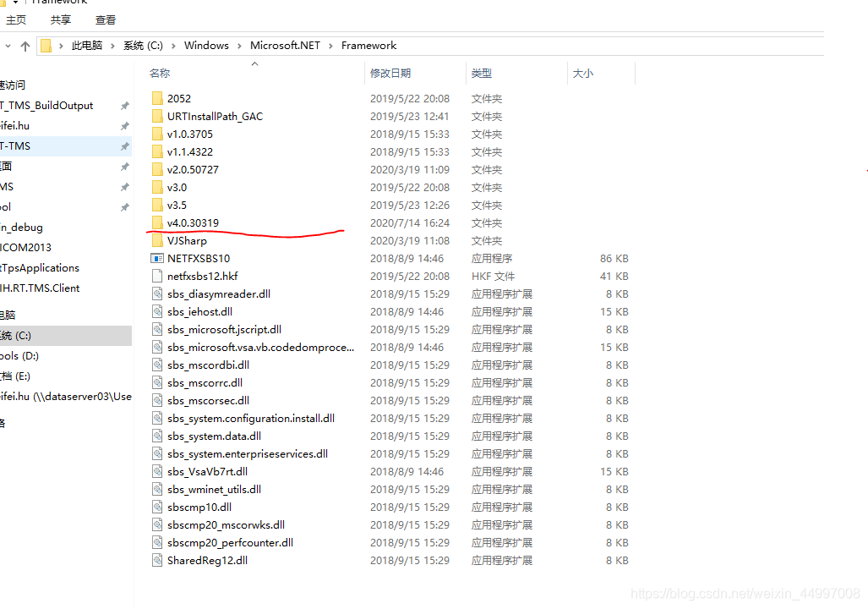
Task: Click pin icon beside T_TMS_BuildOutput
Action: click(125, 105)
